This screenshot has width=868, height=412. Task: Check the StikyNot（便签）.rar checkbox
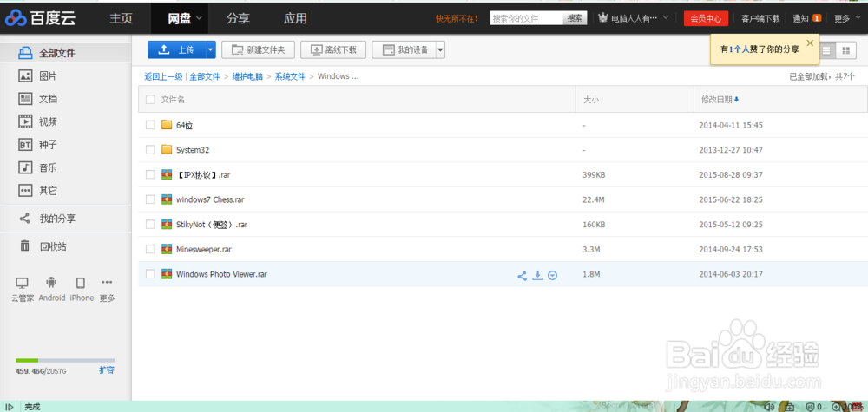point(150,225)
